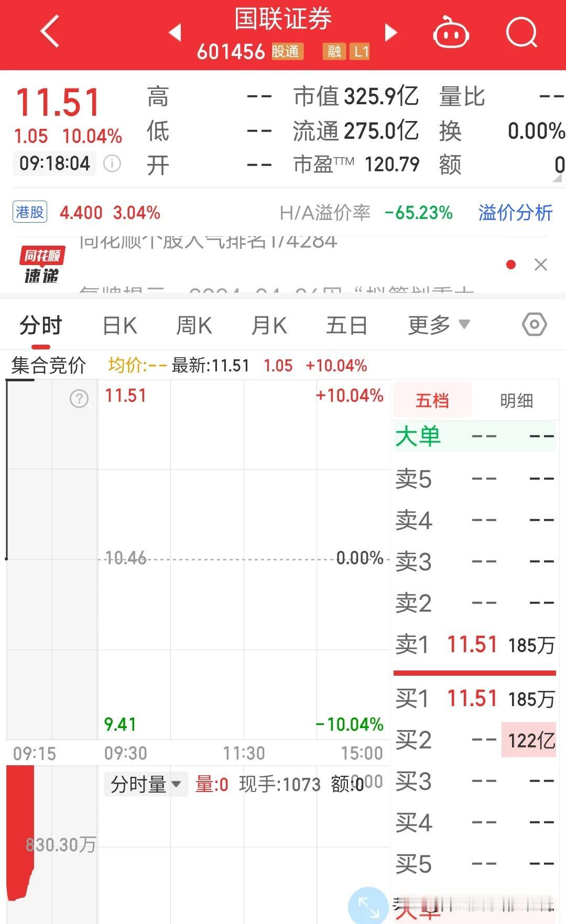Tap 现手:1073 in volume bar
The image size is (566, 924).
[279, 784]
